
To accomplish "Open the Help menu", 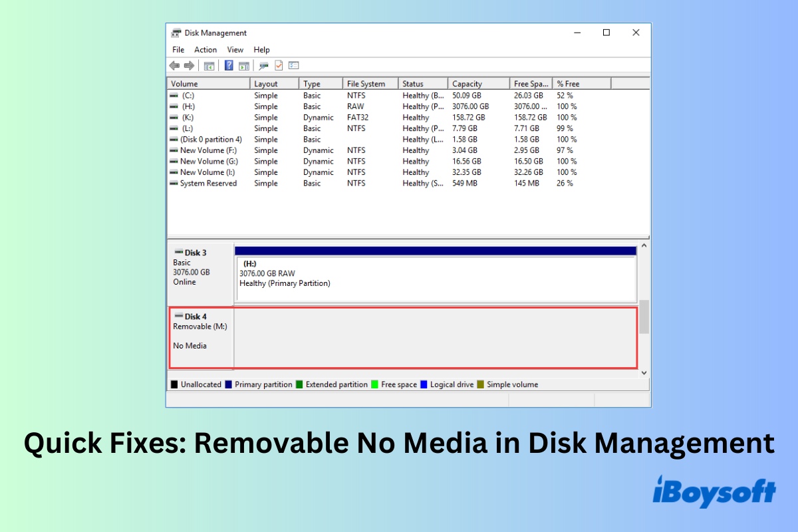I will click(261, 49).
